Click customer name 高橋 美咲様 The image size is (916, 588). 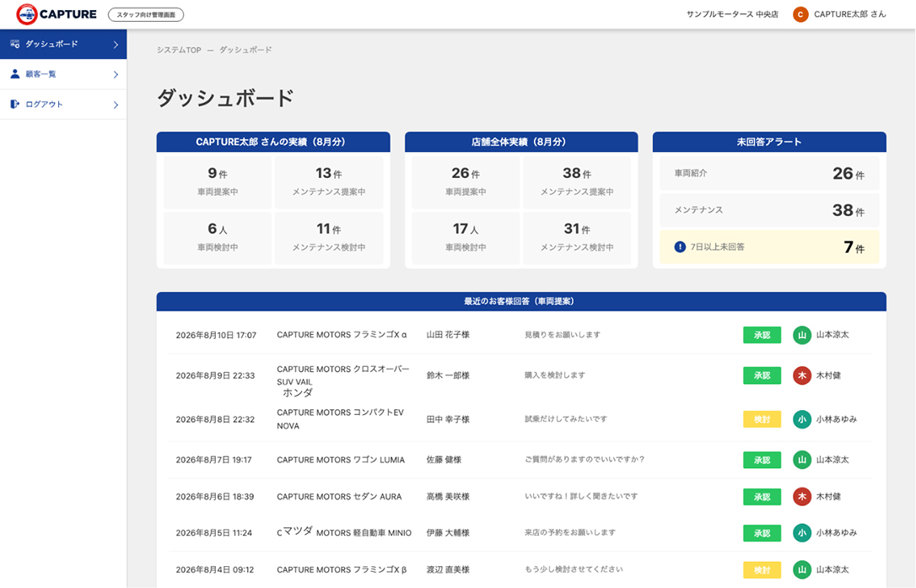point(448,496)
